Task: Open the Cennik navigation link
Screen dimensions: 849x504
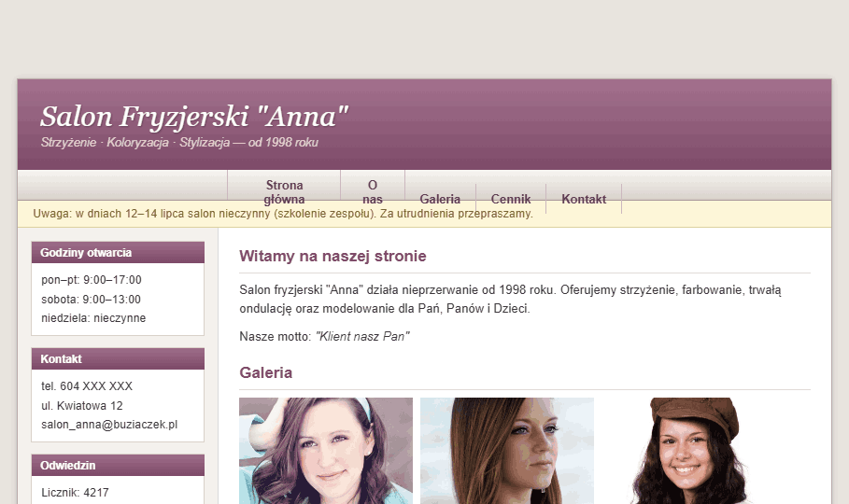Action: (511, 199)
